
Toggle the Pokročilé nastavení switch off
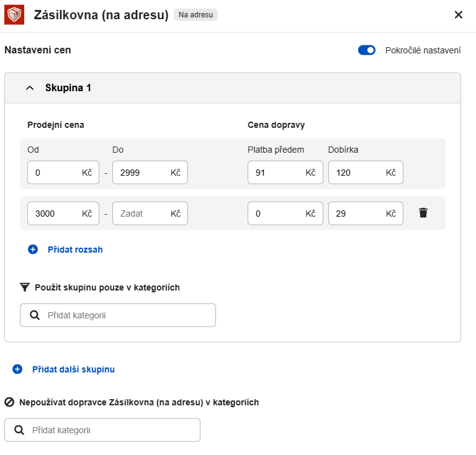(x=367, y=50)
